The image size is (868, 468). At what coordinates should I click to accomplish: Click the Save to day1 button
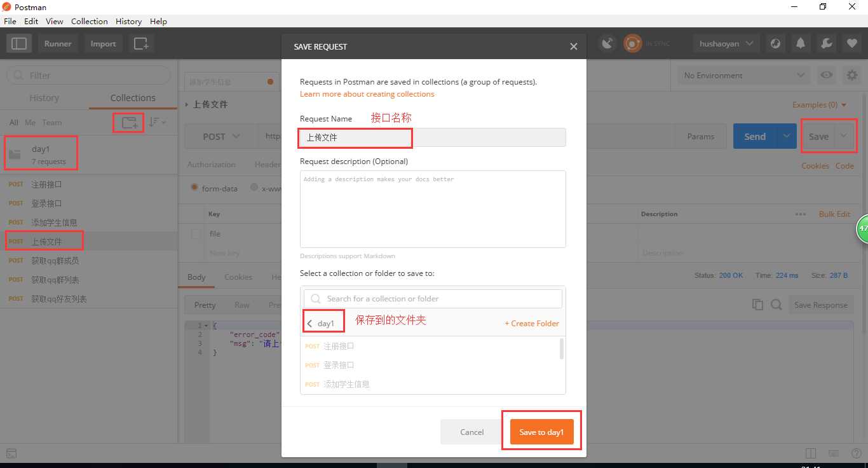coord(541,432)
